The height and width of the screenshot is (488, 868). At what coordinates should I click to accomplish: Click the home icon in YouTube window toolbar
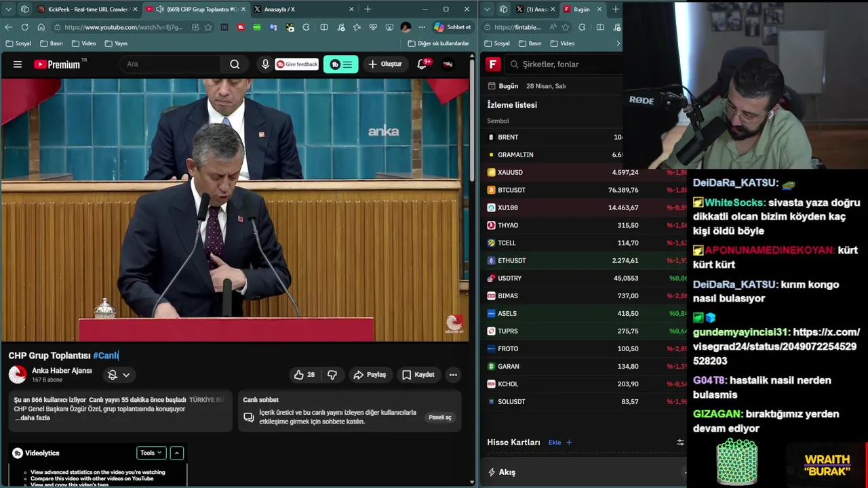coord(41,27)
